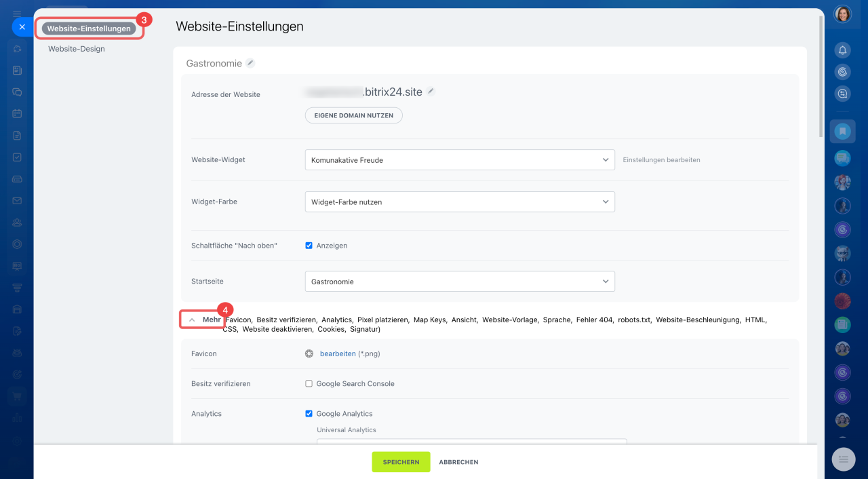Click the spiral icon below the notifications bell
Image resolution: width=868 pixels, height=479 pixels.
point(842,72)
